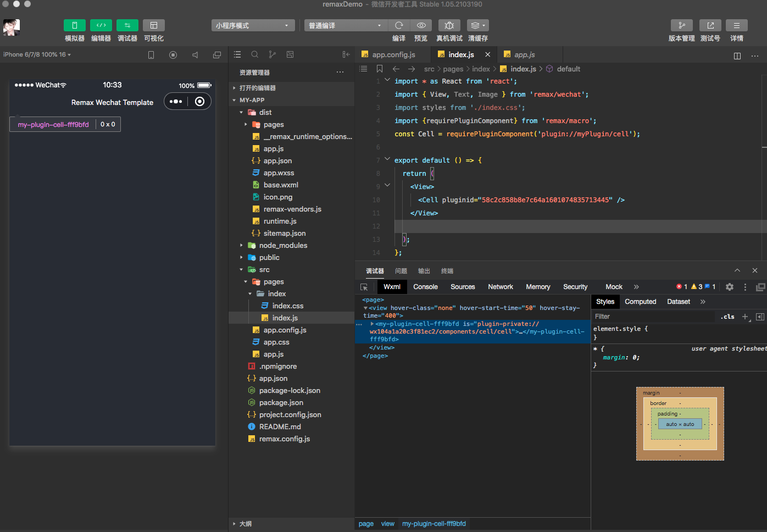Toggle the element inspector picker in debugger

363,286
